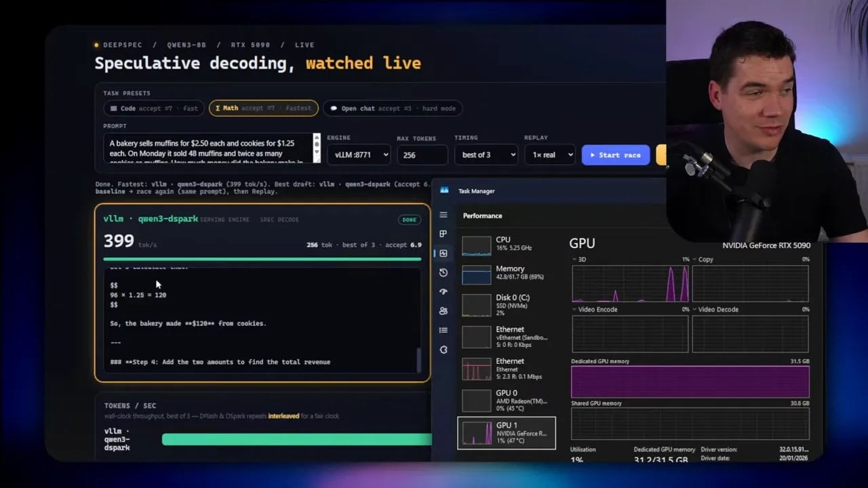Click scrollbar of vllm output panel
This screenshot has height=488, width=868.
pos(418,359)
